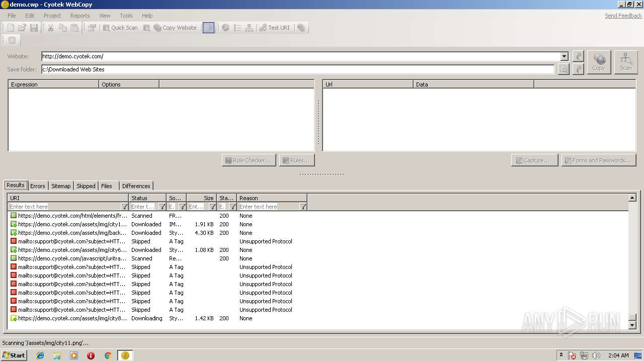Click the Save floppy disk icon
Screen dimensions: 644x362
(x=34, y=28)
